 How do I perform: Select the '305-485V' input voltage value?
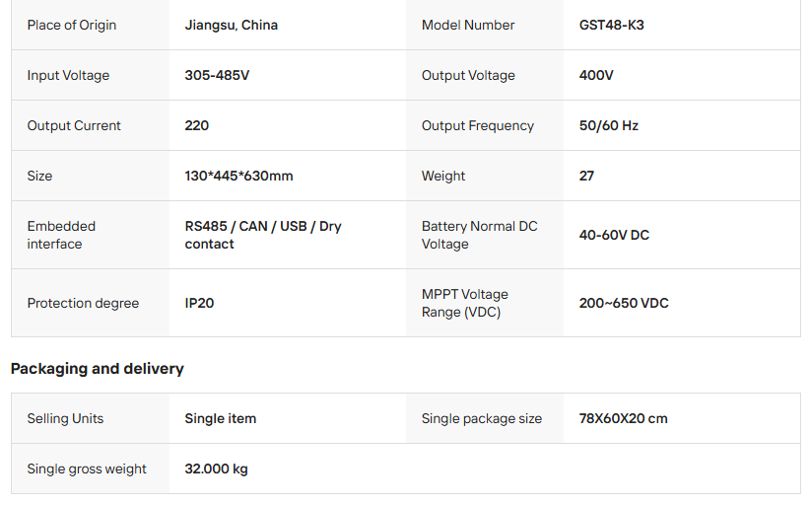click(218, 75)
